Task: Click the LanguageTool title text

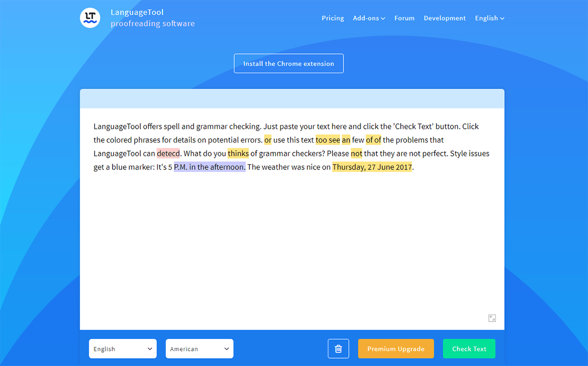Action: point(137,12)
